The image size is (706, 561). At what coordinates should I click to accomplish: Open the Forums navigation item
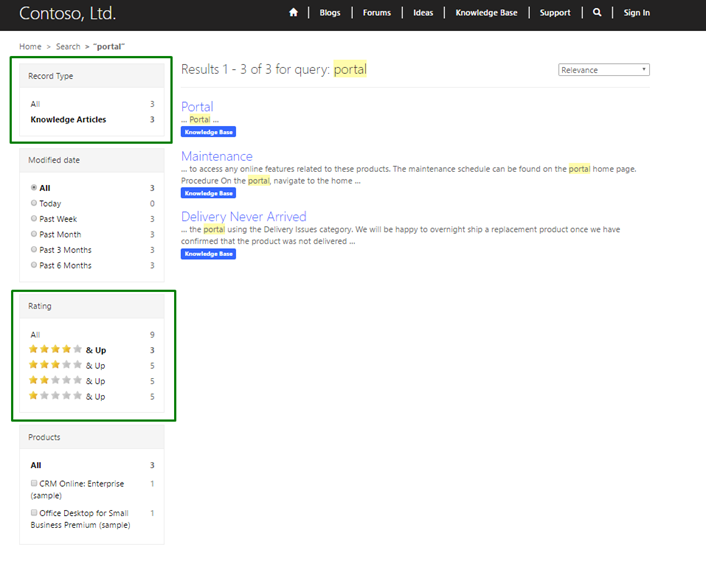click(377, 13)
